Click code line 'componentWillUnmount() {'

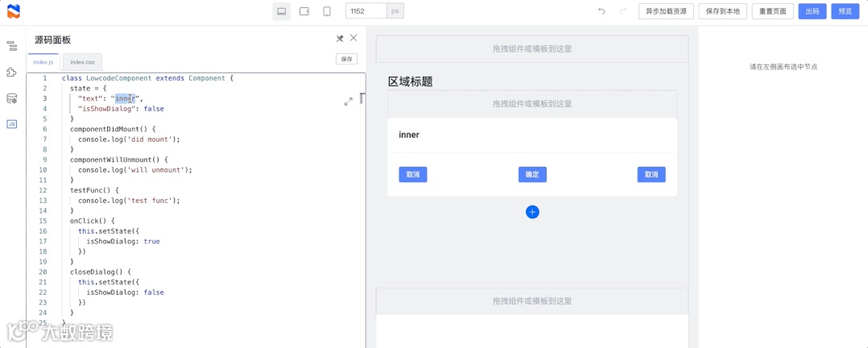pos(119,159)
